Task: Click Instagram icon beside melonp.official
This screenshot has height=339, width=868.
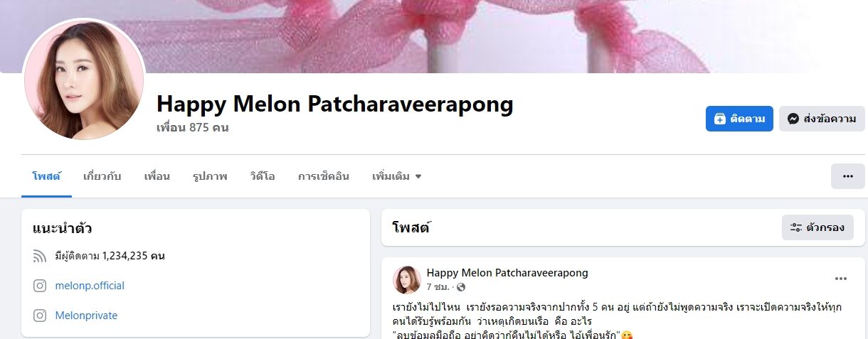Action: (x=40, y=286)
